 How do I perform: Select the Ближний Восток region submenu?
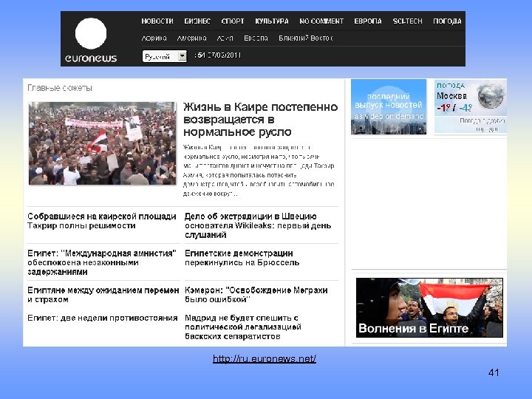coord(306,38)
